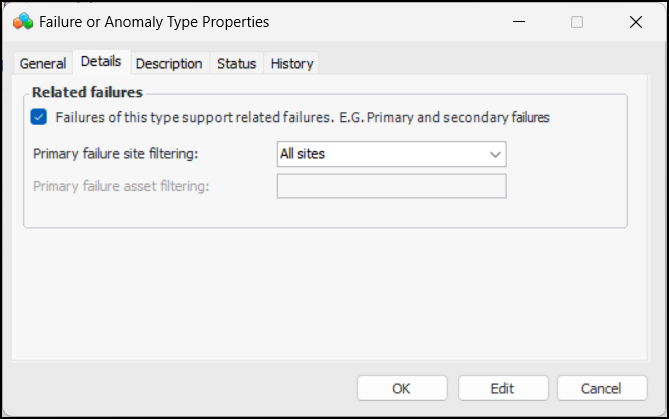Viewport: 669px width, 419px height.
Task: Open the Description tab
Action: pos(169,63)
